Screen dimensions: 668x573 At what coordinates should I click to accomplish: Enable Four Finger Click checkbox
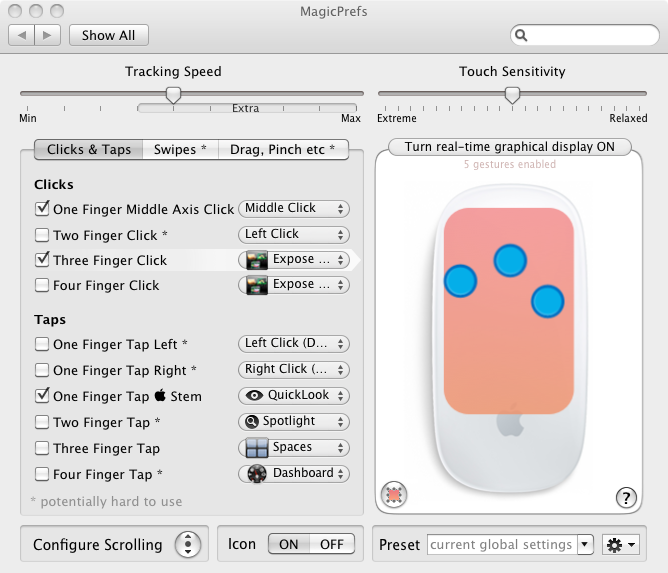(42, 285)
